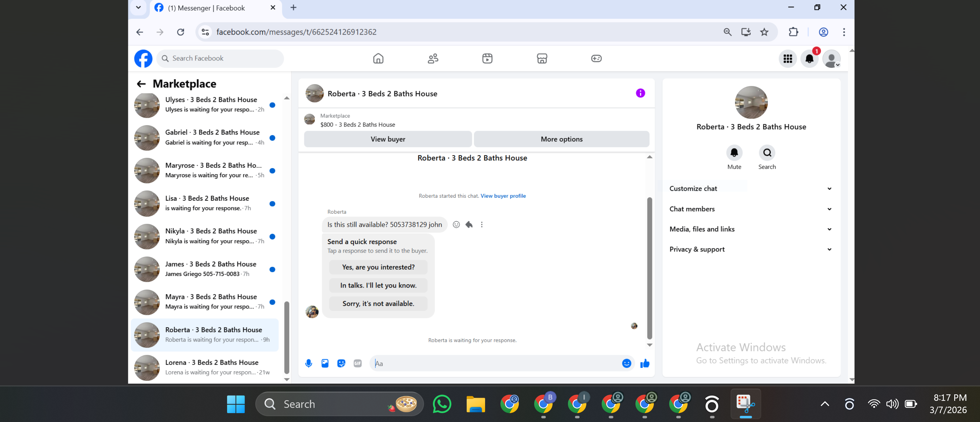Open WhatsApp from the taskbar
This screenshot has height=422, width=980.
(x=442, y=404)
